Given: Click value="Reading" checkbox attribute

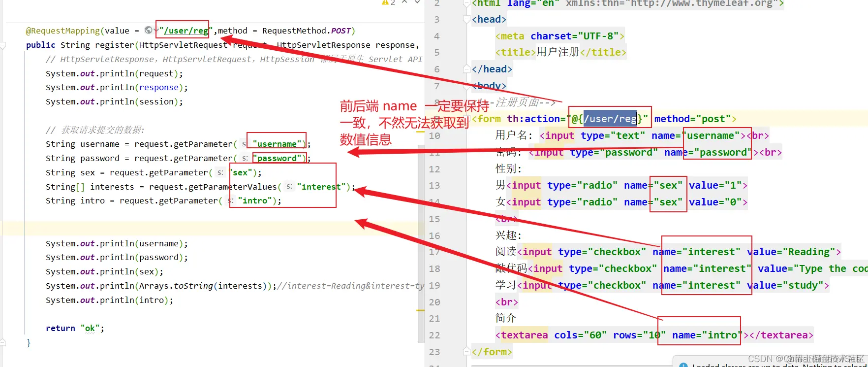Looking at the screenshot, I should coord(791,252).
